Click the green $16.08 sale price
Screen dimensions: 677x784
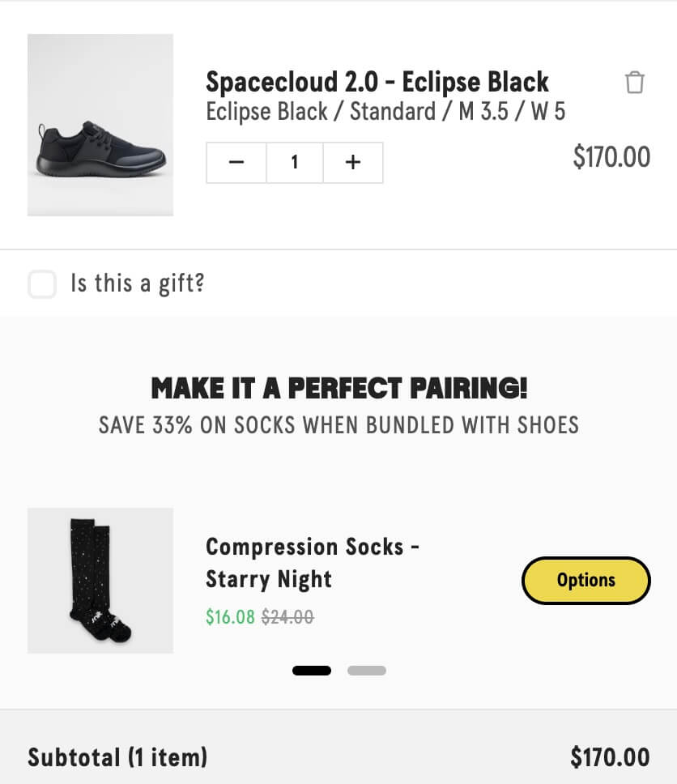230,617
